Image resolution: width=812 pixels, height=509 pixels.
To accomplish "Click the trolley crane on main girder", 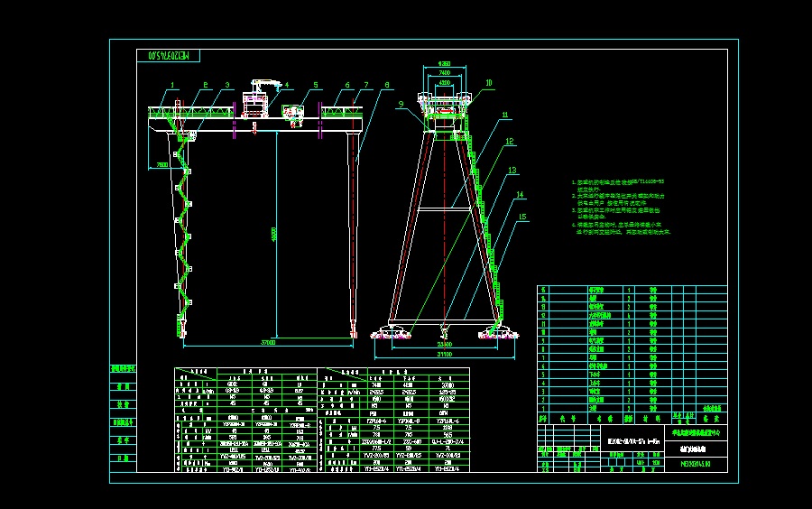I will [x=255, y=102].
